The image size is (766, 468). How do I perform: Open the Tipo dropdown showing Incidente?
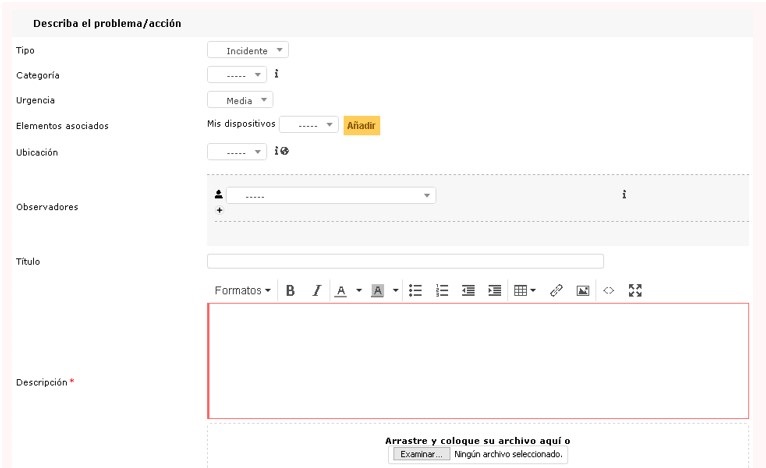[x=248, y=49]
